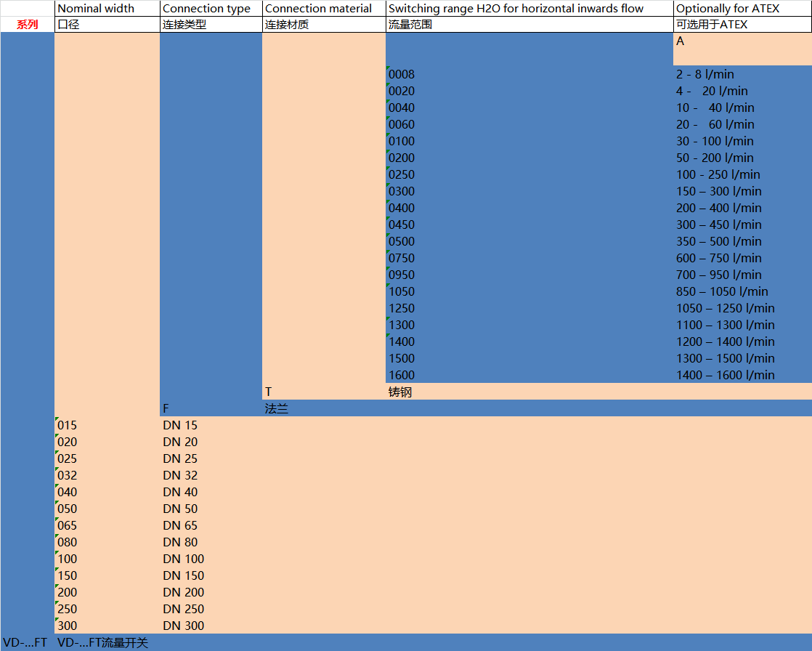Select the red "系列" cell
The width and height of the screenshot is (812, 651).
[x=28, y=25]
